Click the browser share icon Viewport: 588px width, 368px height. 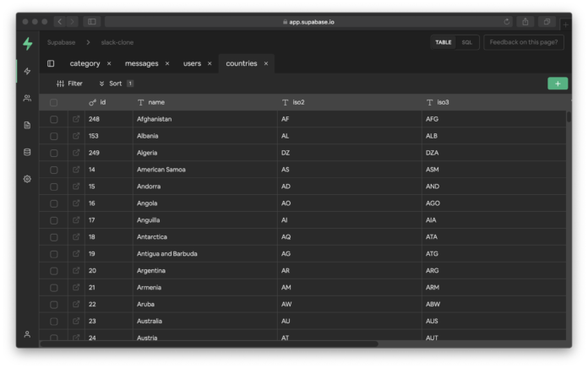click(x=525, y=22)
